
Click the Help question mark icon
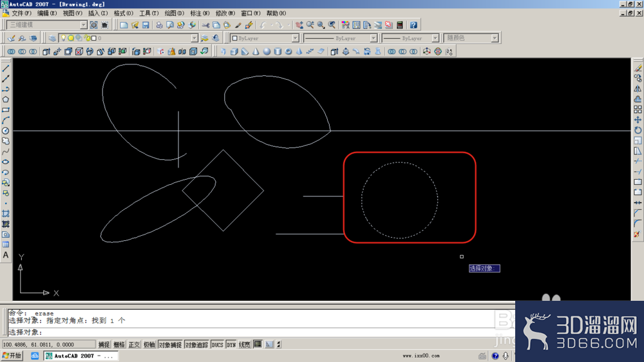(x=413, y=25)
